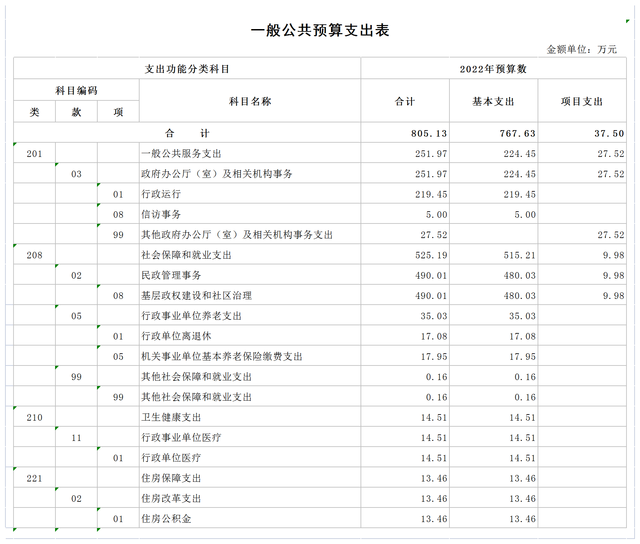This screenshot has width=640, height=544.
Task: Click 13.46 in 住房保障支出 合计 column
Action: pyautogui.click(x=434, y=479)
